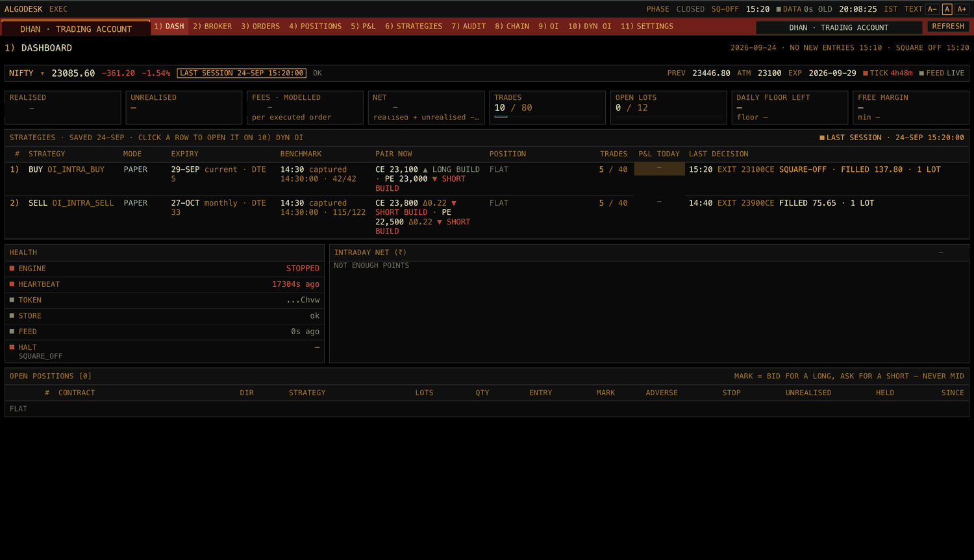Click the STORE status indicator square
Image resolution: width=974 pixels, height=560 pixels.
[12, 315]
